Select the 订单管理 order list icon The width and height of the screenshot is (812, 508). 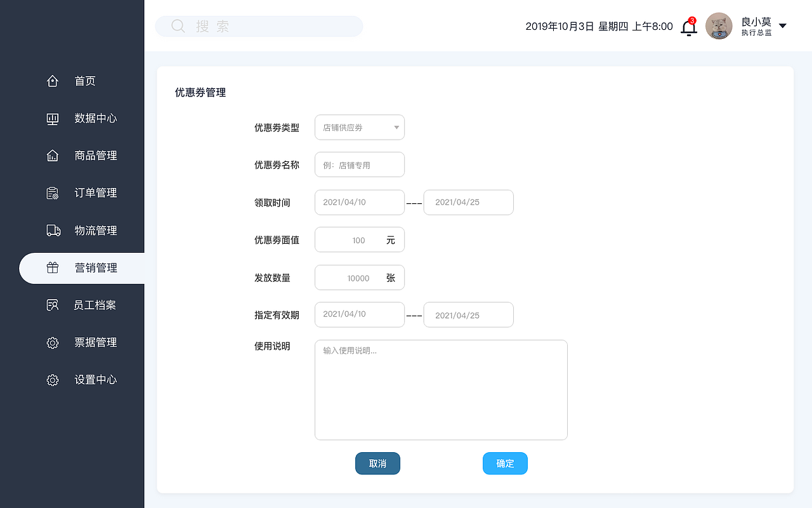coord(53,193)
